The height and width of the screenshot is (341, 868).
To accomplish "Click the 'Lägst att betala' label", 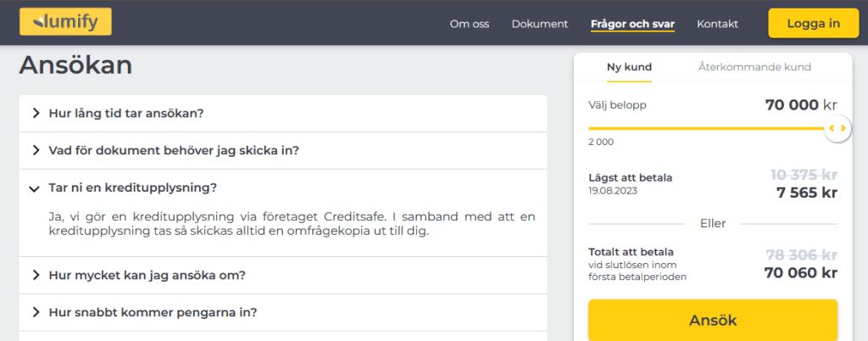I will (631, 178).
